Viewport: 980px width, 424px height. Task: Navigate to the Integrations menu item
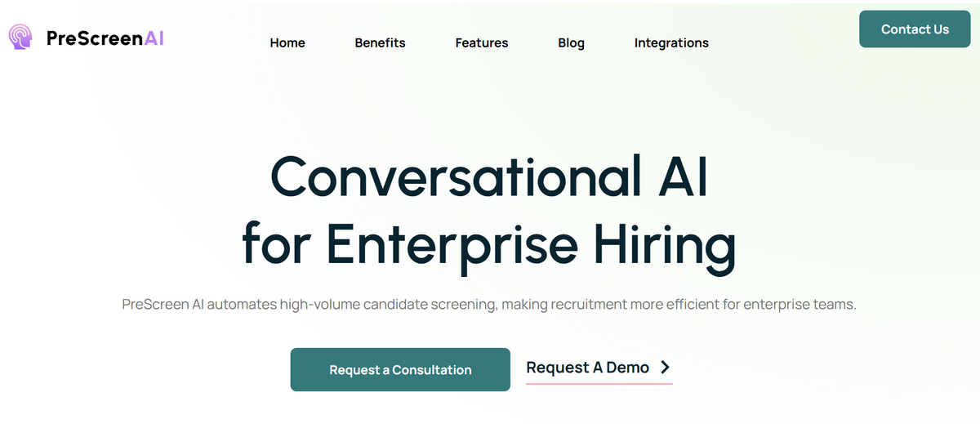point(671,42)
